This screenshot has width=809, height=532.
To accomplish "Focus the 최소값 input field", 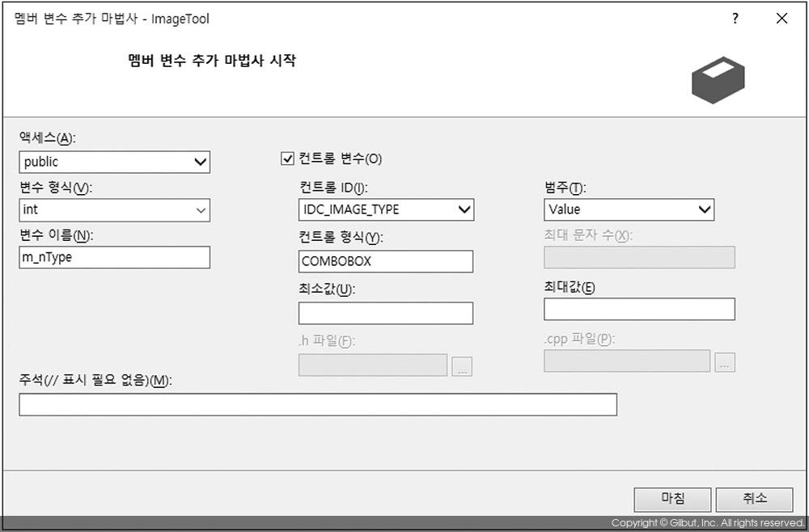I will click(x=386, y=313).
